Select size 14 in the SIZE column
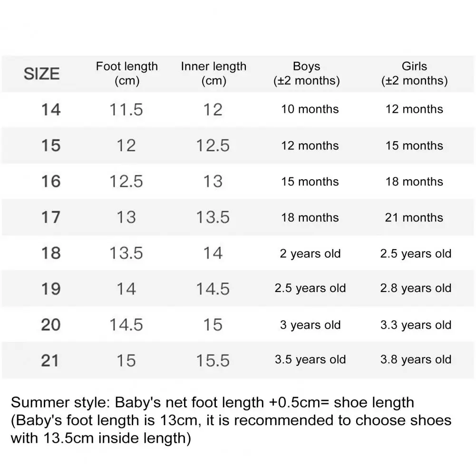Image resolution: width=476 pixels, height=476 pixels. 51,109
